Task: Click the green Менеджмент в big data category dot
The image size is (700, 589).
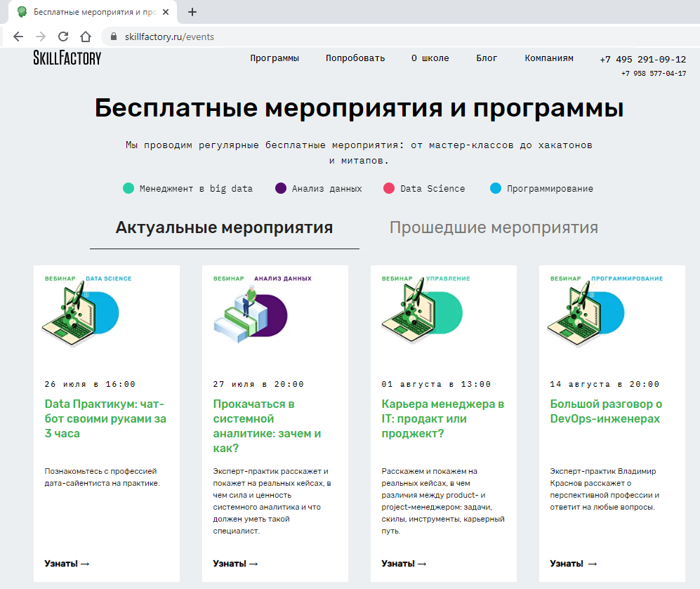Action: 128,188
